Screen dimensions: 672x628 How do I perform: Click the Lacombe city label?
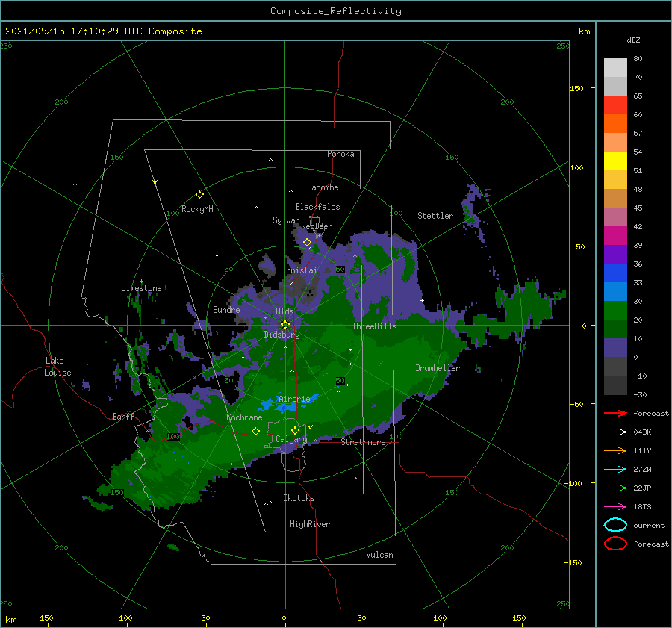323,187
